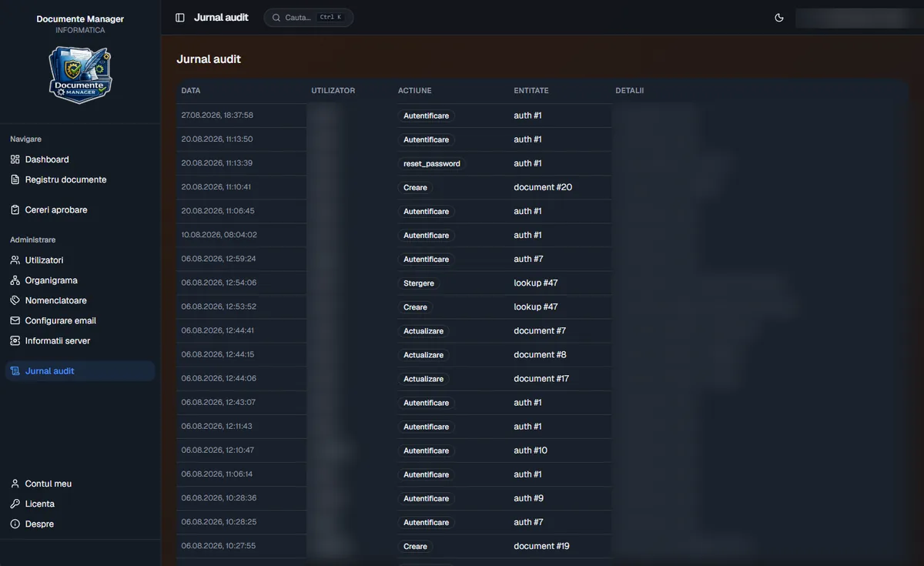Click the Organigrama hierarchy icon
Viewport: 924px width, 566px height.
pyautogui.click(x=15, y=280)
